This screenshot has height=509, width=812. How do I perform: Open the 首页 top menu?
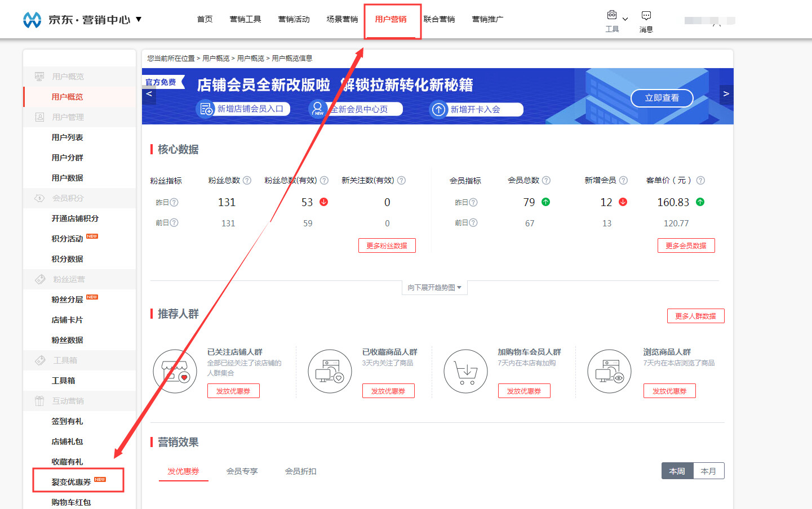click(x=205, y=19)
